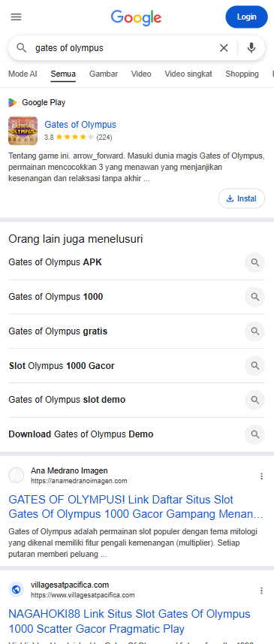
Task: Click the Google Play logo icon
Action: pyautogui.click(x=13, y=102)
